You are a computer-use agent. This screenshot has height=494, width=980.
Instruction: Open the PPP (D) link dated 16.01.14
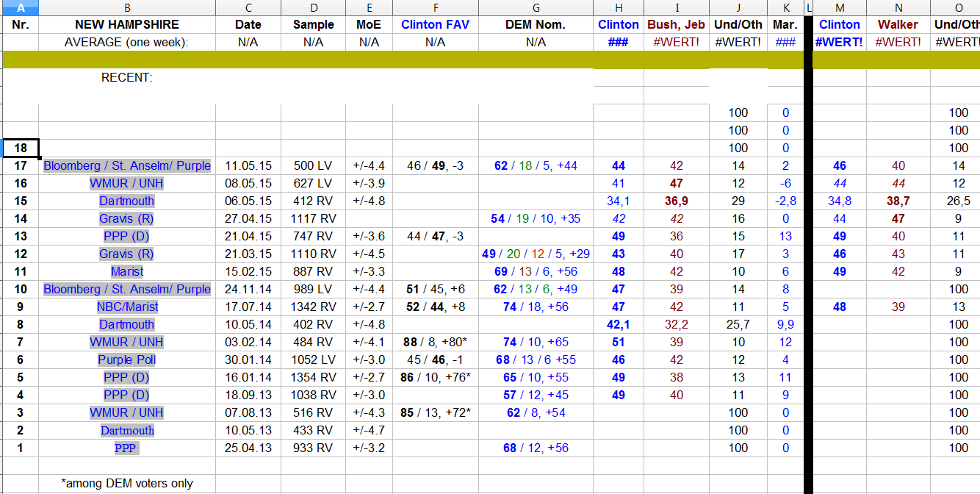click(127, 377)
